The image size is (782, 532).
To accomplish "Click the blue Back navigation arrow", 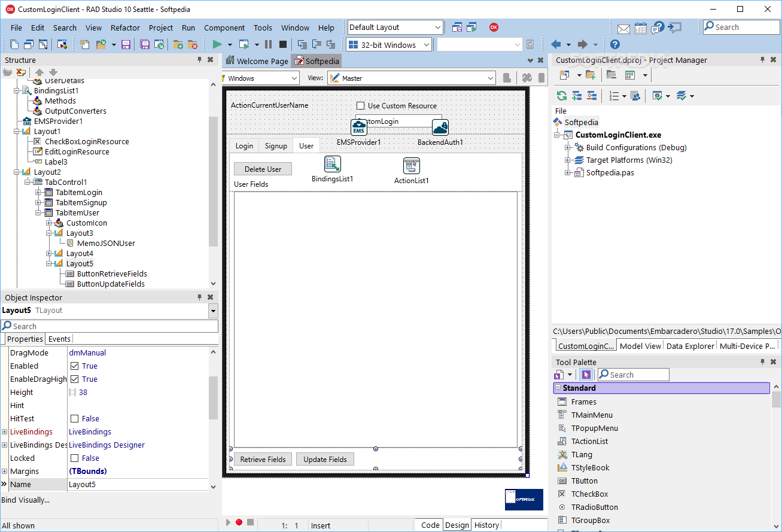I will coord(556,44).
